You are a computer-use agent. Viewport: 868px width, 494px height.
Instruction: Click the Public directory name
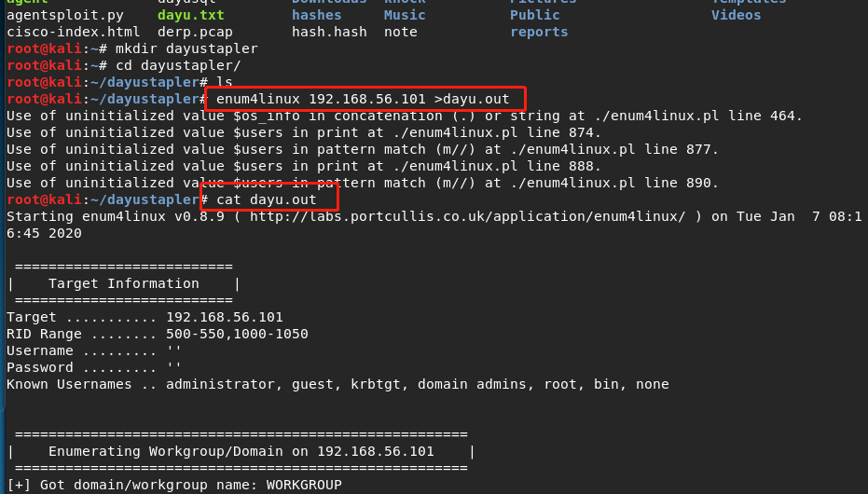click(x=535, y=16)
